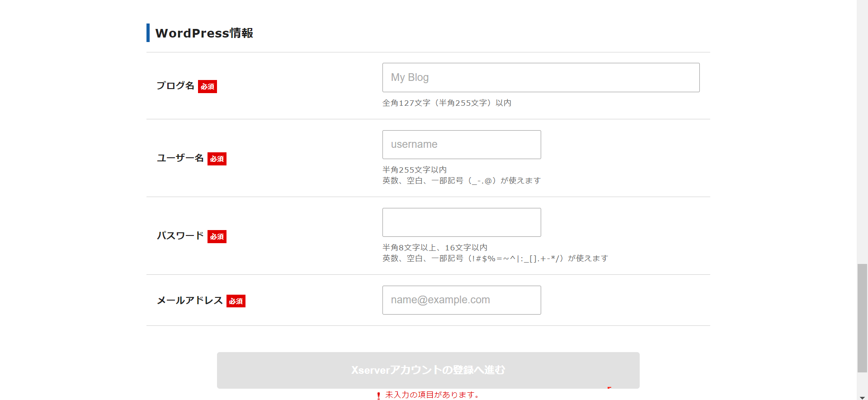
Task: Click the 必須 badge beside パスワード
Action: (217, 236)
